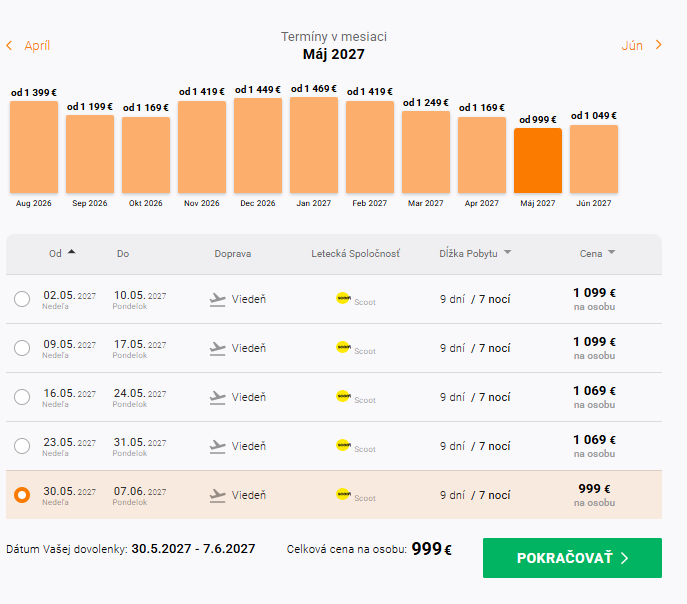Sort by the Dĺžka Pobytu column arrow
687x604 pixels.
(x=507, y=252)
